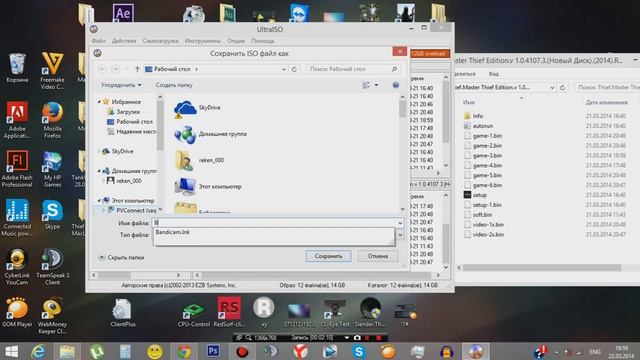Open the Упорядочить dropdown
The height and width of the screenshot is (360, 640).
pyautogui.click(x=121, y=85)
